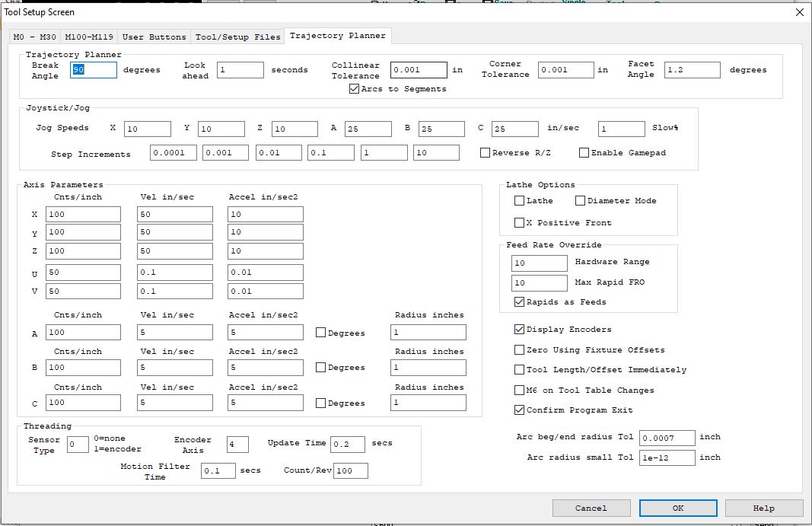
Task: Go to Tool/Setup Files tab
Action: 237,37
